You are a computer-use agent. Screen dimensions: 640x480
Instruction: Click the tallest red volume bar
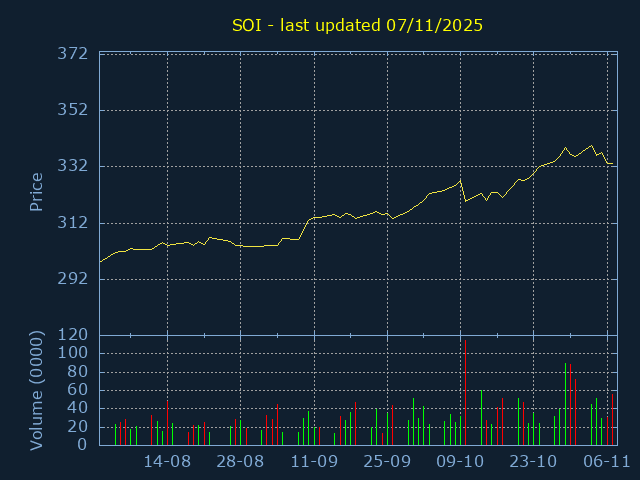pos(569,405)
